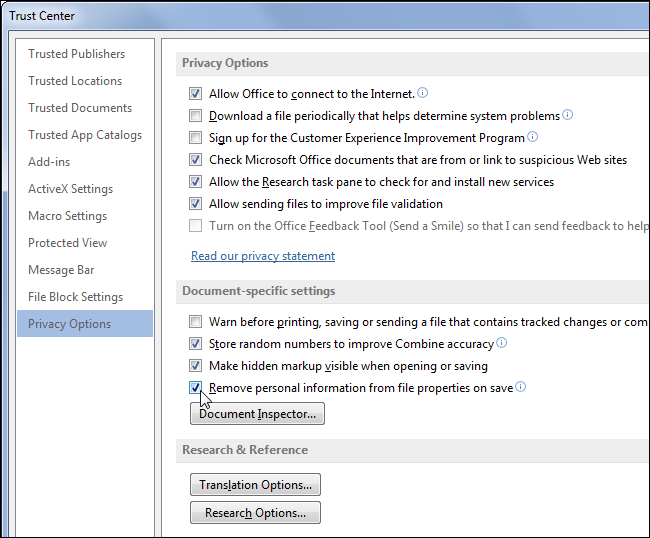The width and height of the screenshot is (650, 538).
Task: Click info icon next to Download a file periodically
Action: pos(568,115)
